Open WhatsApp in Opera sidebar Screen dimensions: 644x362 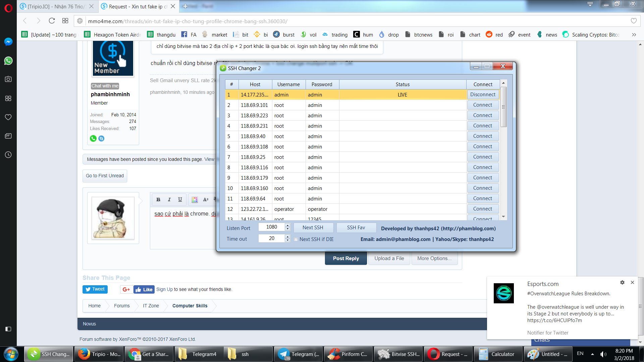point(8,61)
